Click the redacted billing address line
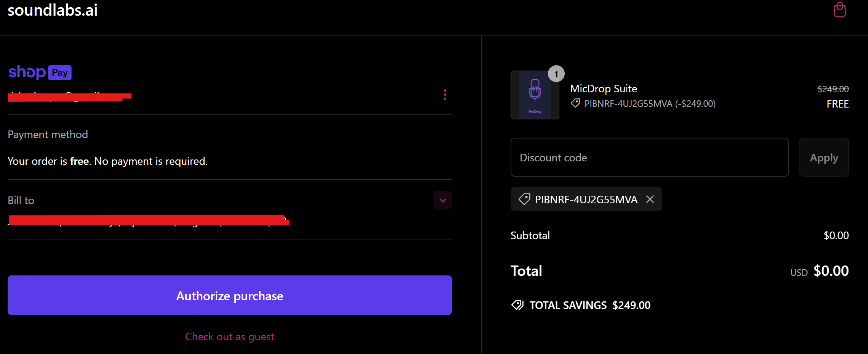Screen dimensions: 868x354 pyautogui.click(x=149, y=220)
